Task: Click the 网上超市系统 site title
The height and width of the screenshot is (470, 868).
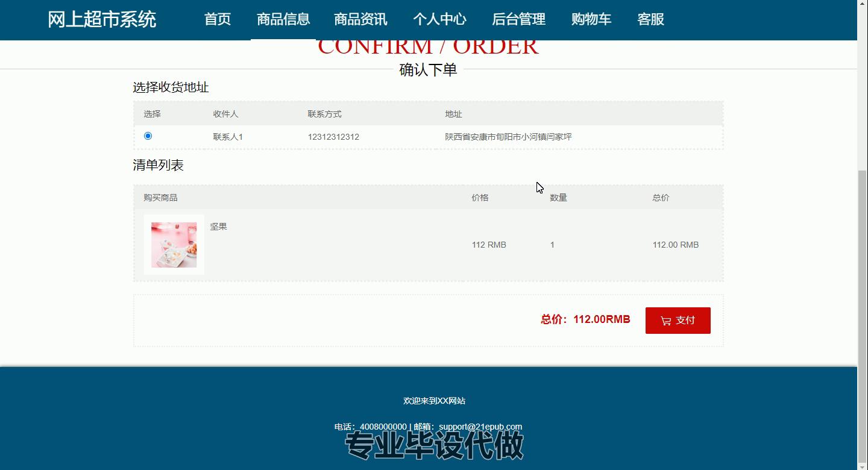Action: click(102, 19)
